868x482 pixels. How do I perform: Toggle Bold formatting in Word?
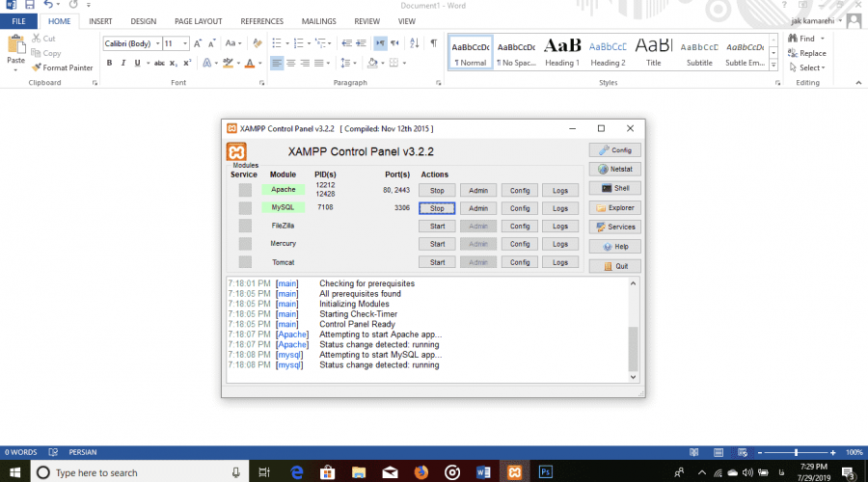coord(109,63)
